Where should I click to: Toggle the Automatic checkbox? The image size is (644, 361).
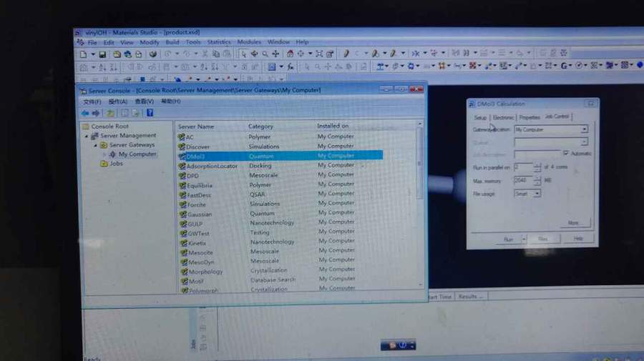pos(566,153)
